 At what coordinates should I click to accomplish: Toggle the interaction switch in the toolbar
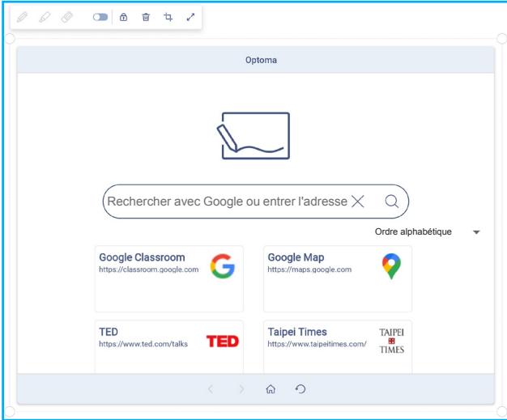(100, 17)
